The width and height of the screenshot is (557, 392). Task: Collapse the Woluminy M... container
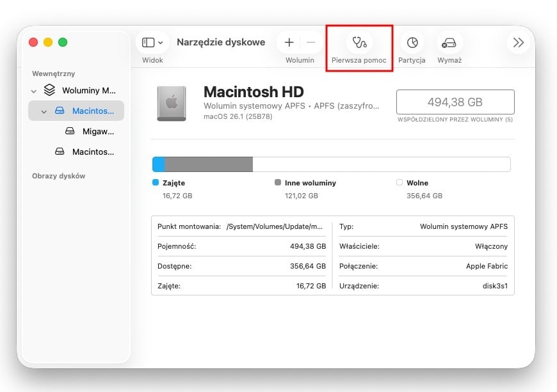pyautogui.click(x=34, y=91)
